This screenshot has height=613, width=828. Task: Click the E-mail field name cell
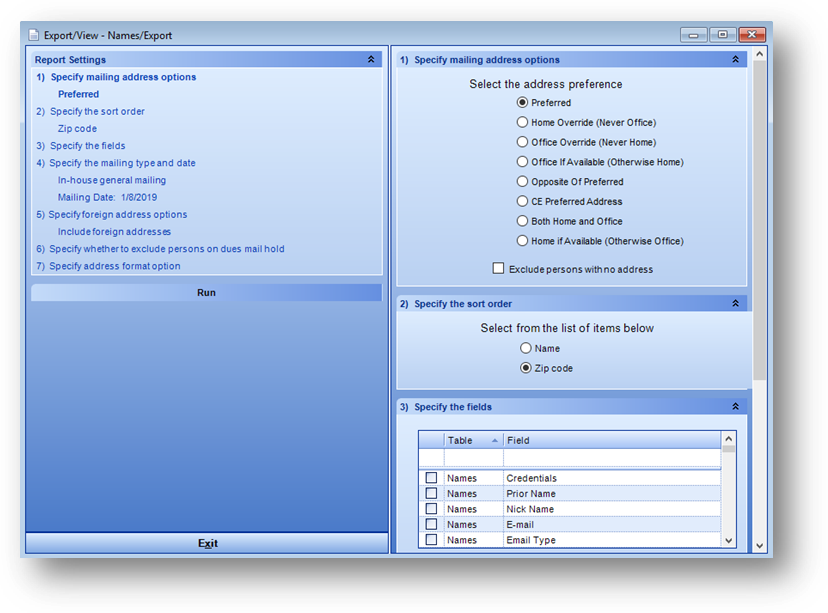[x=612, y=524]
